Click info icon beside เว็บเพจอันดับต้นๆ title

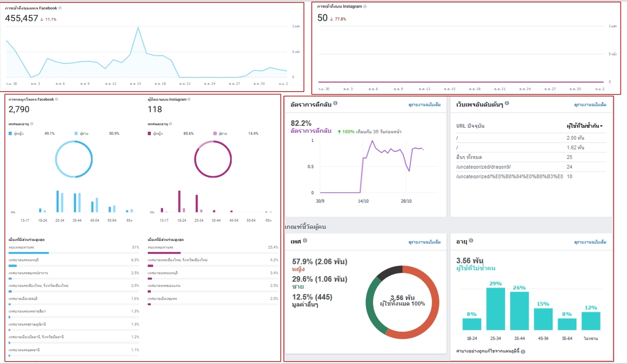(x=507, y=104)
